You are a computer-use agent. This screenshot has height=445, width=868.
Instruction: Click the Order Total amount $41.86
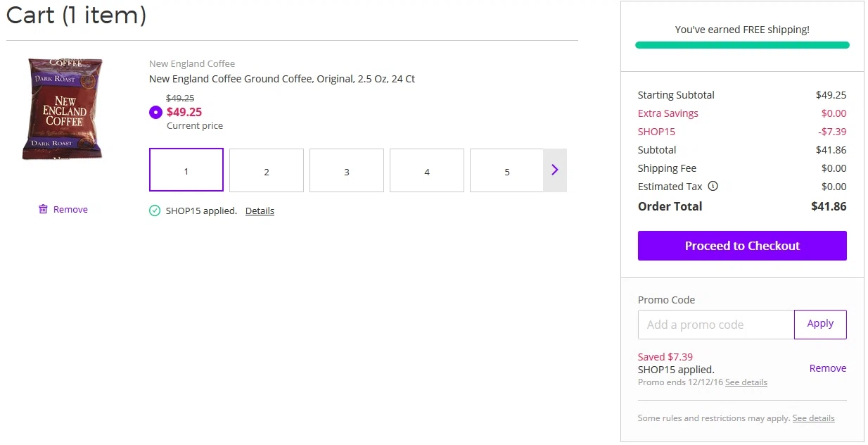coord(829,206)
